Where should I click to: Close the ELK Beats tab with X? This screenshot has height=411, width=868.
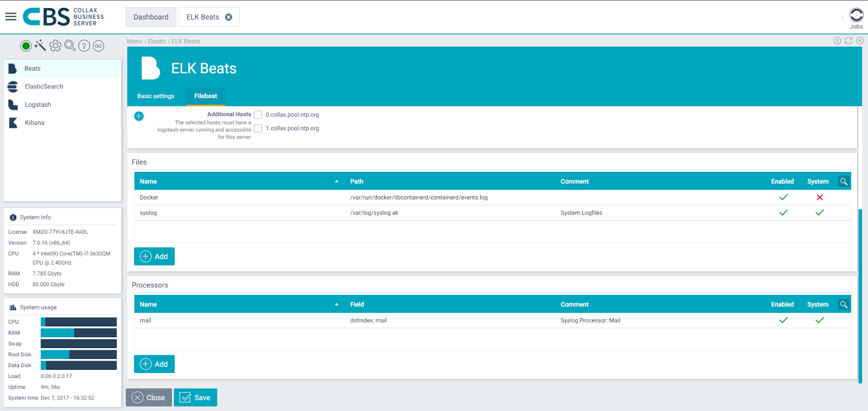[228, 17]
